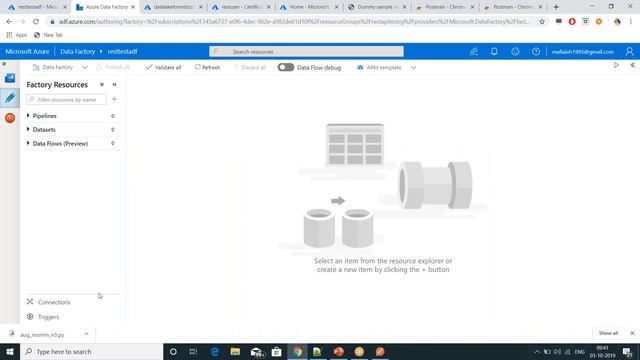The height and width of the screenshot is (360, 640).
Task: Click the Windows taskbar search box
Action: tap(91, 351)
